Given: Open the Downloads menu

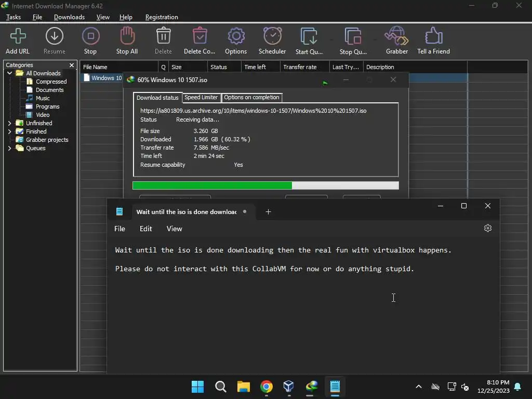Looking at the screenshot, I should pyautogui.click(x=69, y=17).
